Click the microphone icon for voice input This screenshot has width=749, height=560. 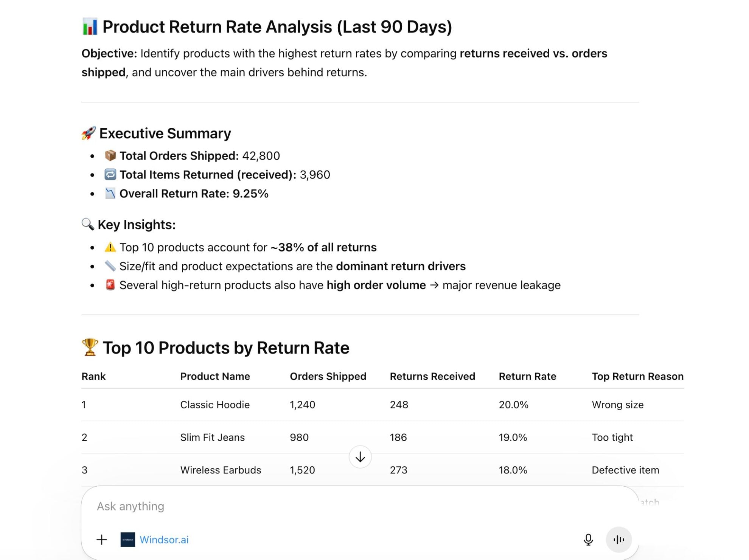[587, 540]
